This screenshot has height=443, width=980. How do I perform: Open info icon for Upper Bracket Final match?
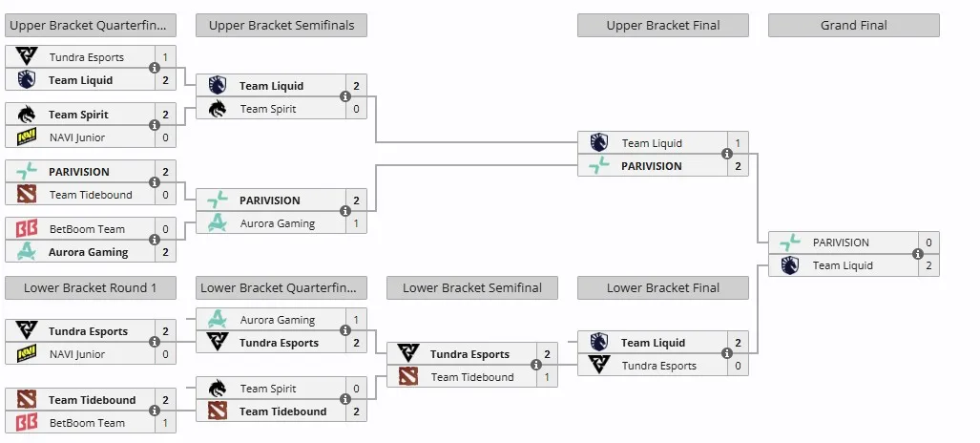(727, 154)
